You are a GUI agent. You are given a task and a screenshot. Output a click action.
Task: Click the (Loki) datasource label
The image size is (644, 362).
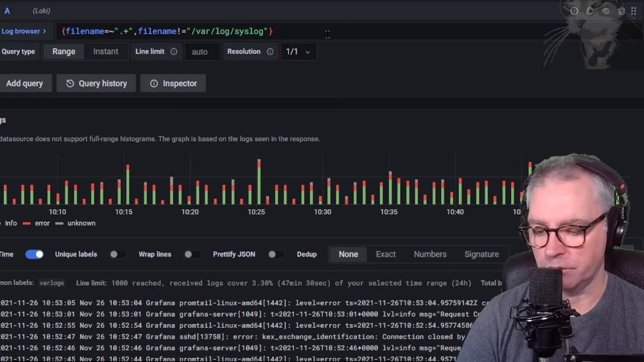coord(41,11)
